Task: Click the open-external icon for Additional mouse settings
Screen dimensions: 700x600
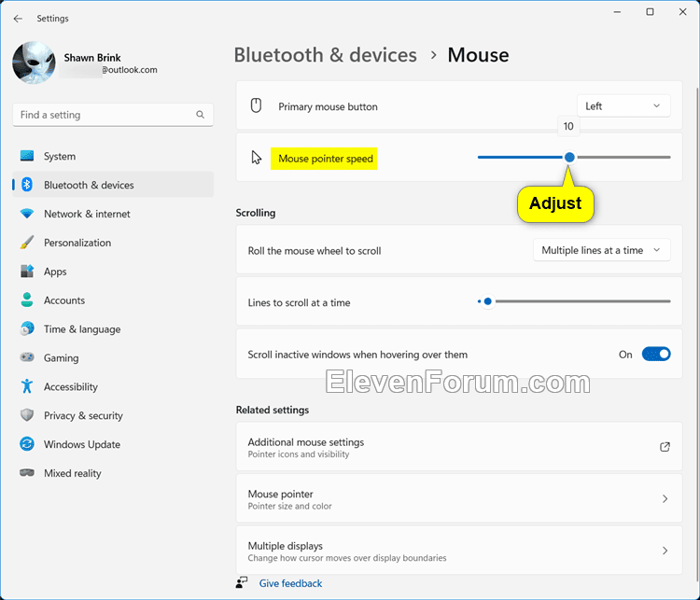Action: pos(665,447)
